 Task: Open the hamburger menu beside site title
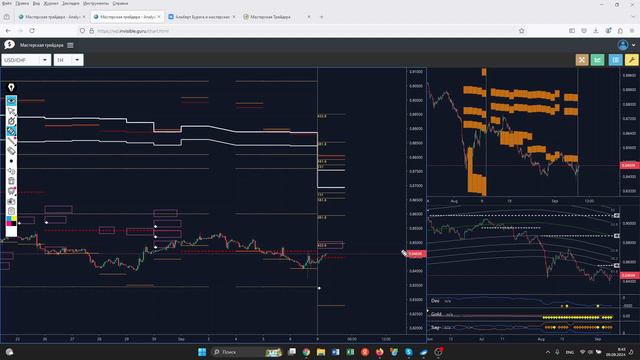coord(70,45)
